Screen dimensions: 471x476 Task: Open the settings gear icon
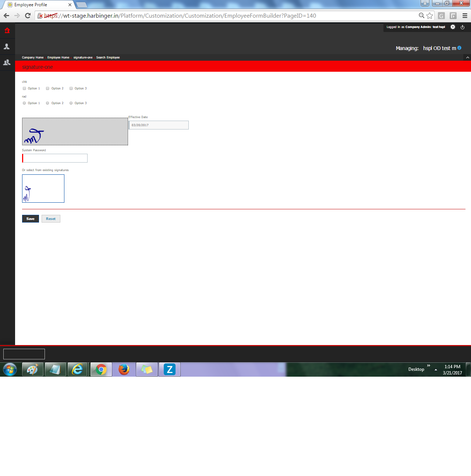pos(453,27)
